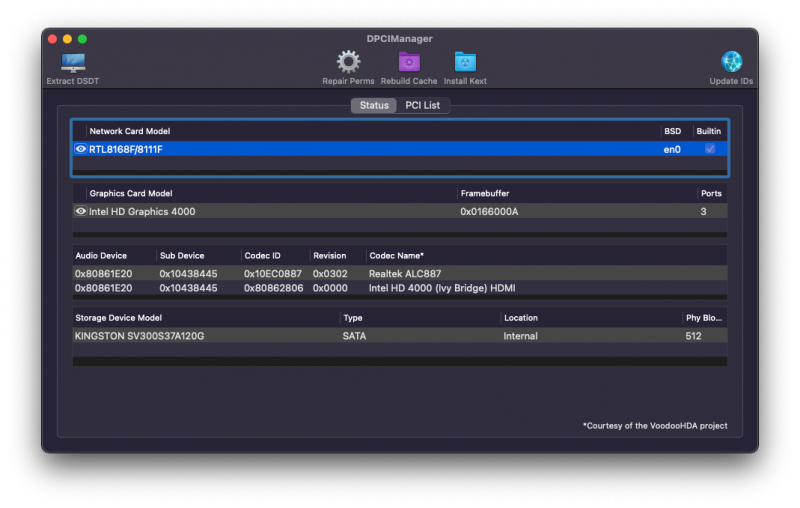The width and height of the screenshot is (800, 508).
Task: Click the Sub Device column header
Action: click(x=182, y=256)
